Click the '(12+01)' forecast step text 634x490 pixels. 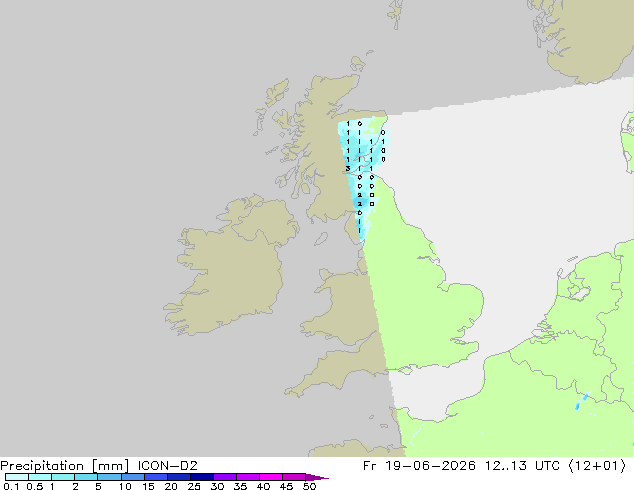pos(597,466)
